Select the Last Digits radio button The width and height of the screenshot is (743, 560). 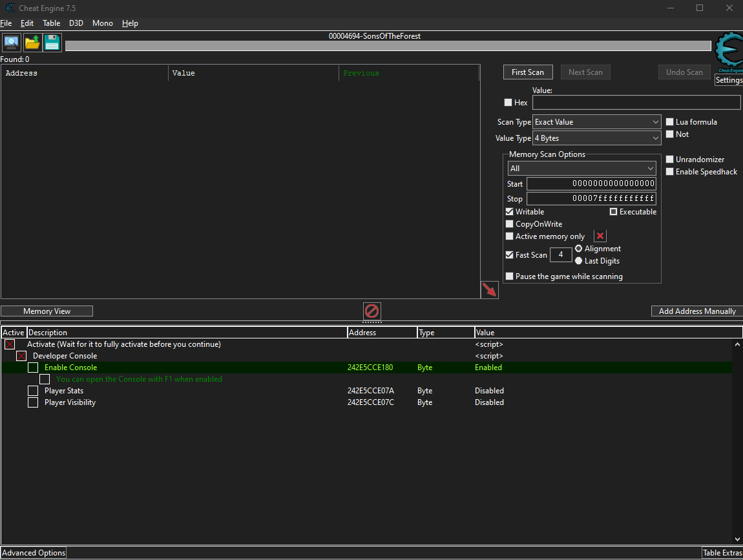click(x=579, y=260)
